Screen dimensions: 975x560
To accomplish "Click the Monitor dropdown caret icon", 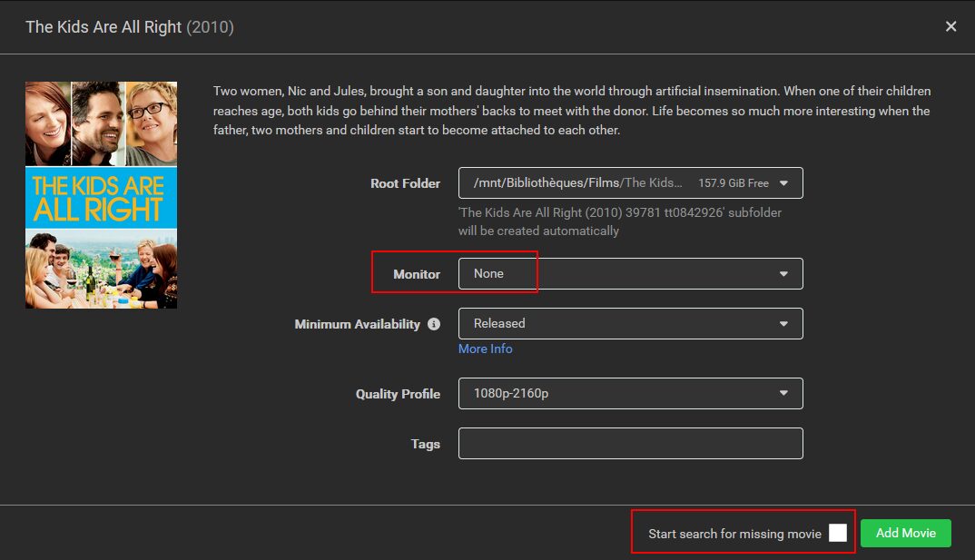I will click(784, 274).
